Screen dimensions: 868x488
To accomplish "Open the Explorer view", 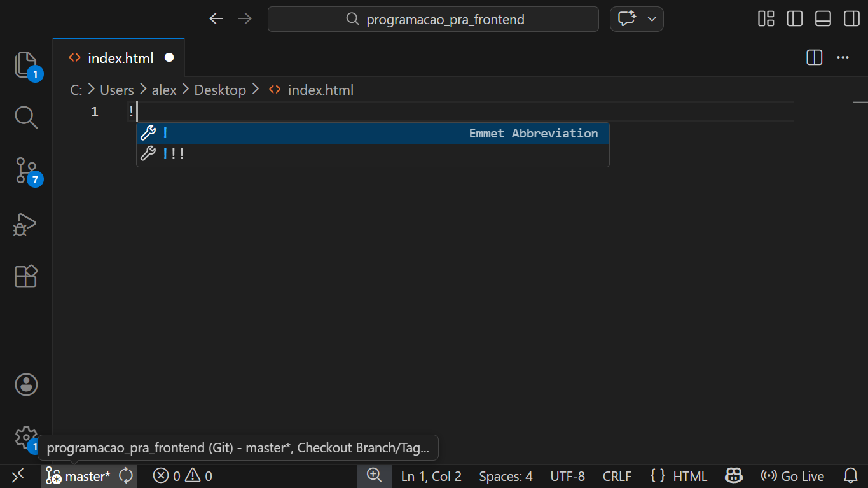I will (x=25, y=66).
